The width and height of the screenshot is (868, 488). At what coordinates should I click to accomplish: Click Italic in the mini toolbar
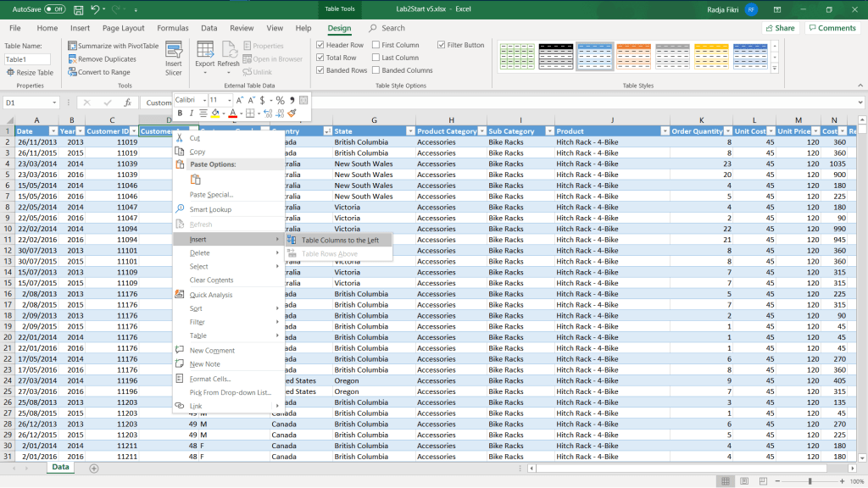[x=192, y=114]
